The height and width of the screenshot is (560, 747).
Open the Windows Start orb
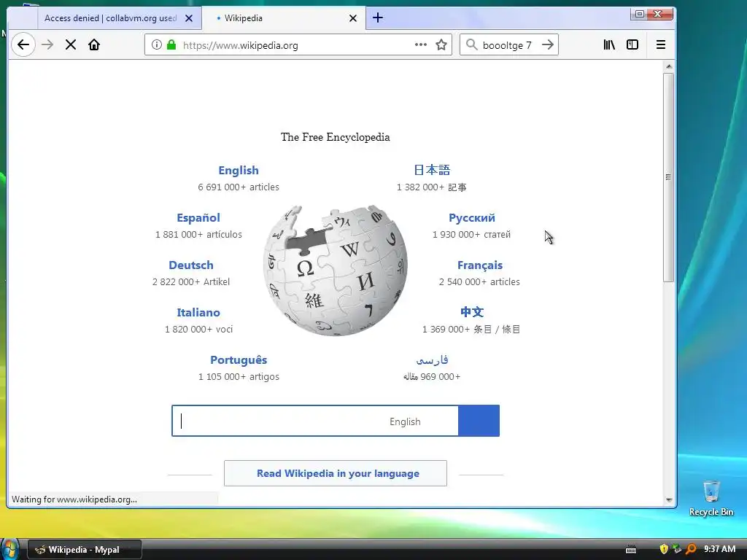(9, 549)
